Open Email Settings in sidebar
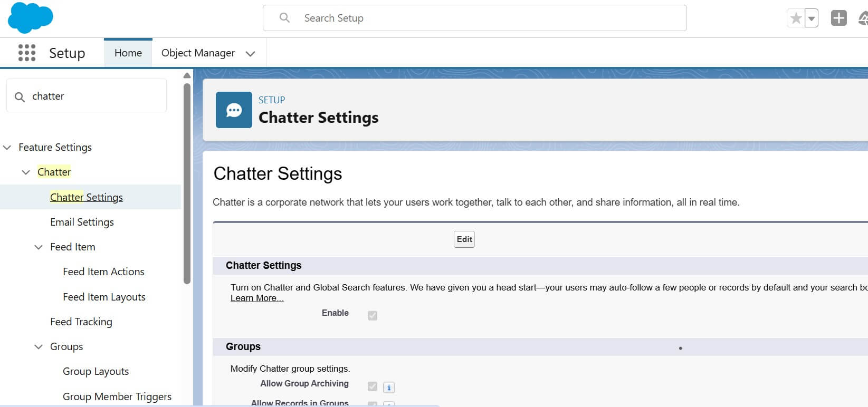 coord(82,222)
